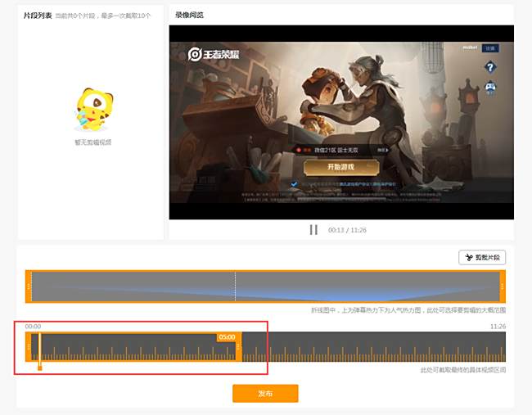Click the gamepad icon in video preview

coord(490,88)
